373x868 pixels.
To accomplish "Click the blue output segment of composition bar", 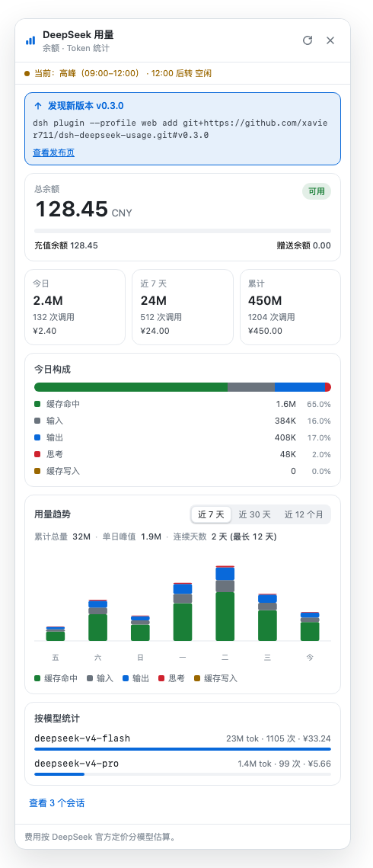I will 299,387.
